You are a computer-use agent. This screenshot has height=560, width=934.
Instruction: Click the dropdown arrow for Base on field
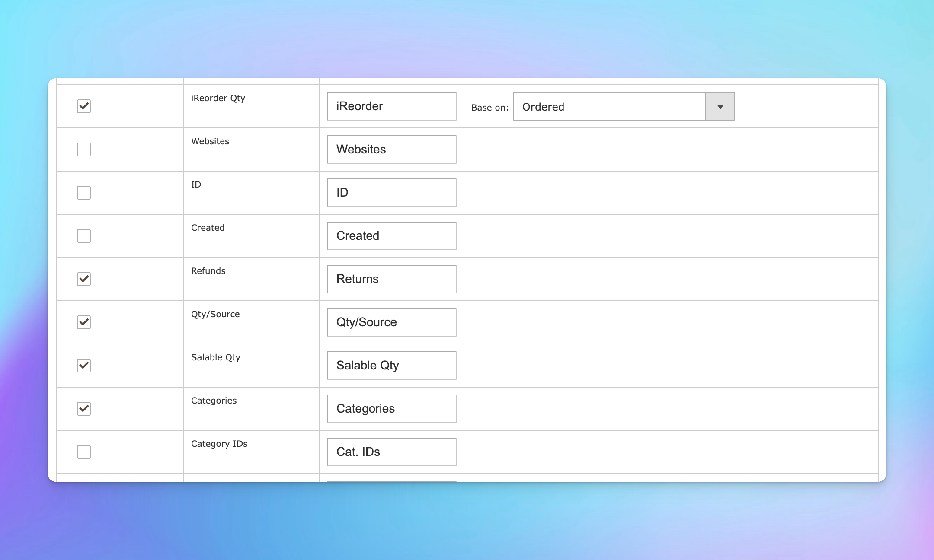pos(719,107)
